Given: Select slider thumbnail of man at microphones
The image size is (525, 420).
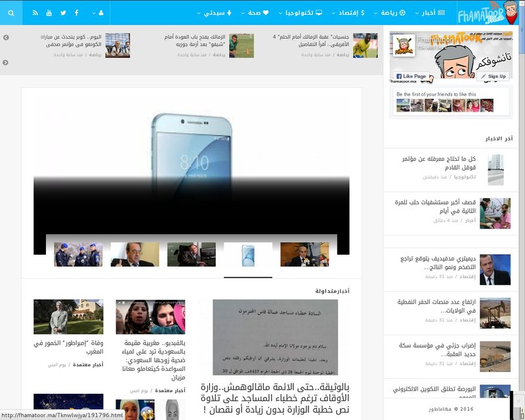Looking at the screenshot, I should 304,254.
